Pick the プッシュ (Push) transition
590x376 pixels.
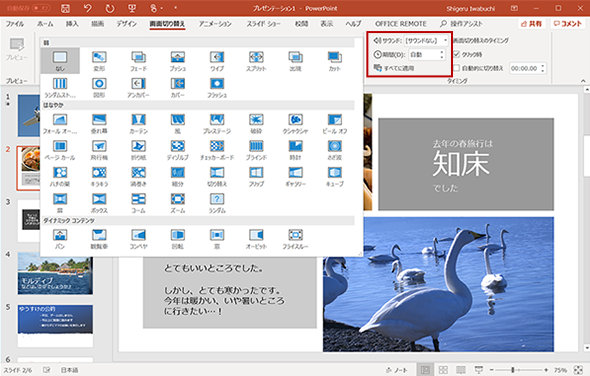pyautogui.click(x=178, y=61)
